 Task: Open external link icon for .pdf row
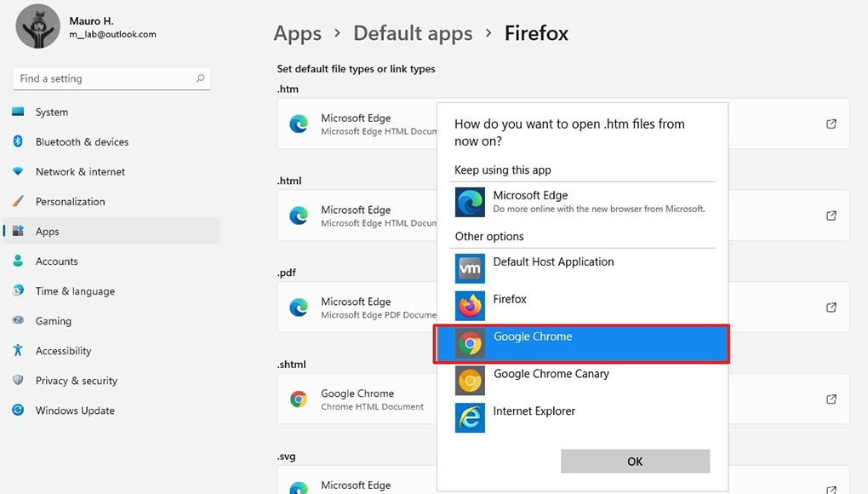coord(831,307)
